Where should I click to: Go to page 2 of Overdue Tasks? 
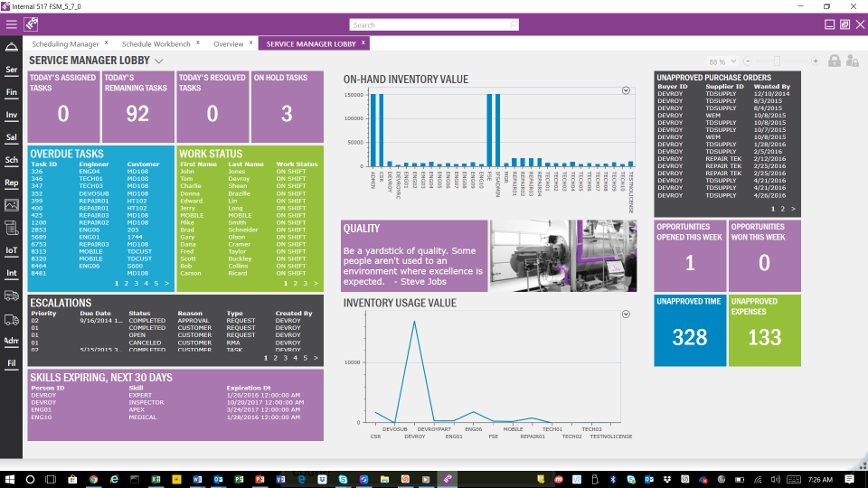click(125, 284)
